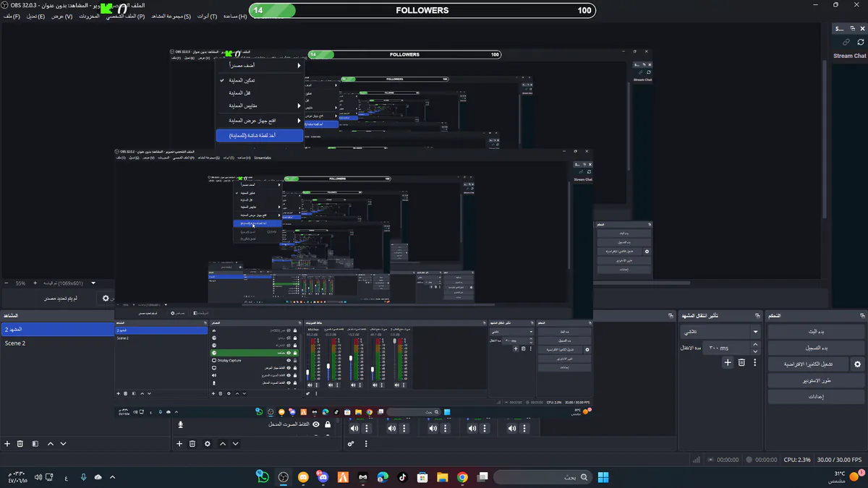Add a new scene with plus icon
Viewport: 868px width, 488px height.
pos(7,444)
